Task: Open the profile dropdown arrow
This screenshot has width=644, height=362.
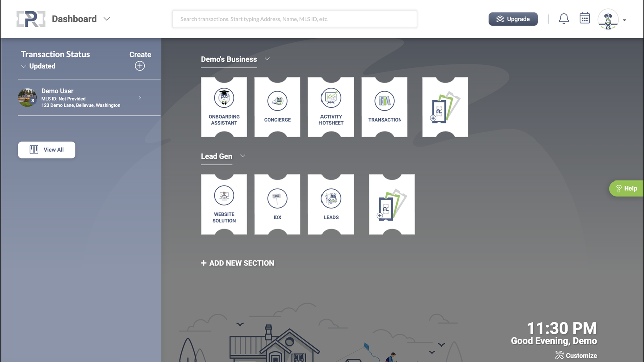Action: (625, 20)
